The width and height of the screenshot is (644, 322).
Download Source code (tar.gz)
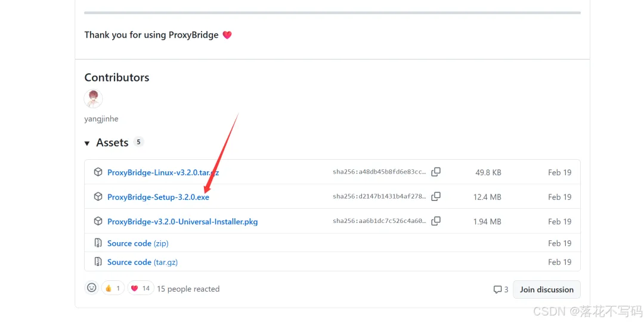point(142,262)
